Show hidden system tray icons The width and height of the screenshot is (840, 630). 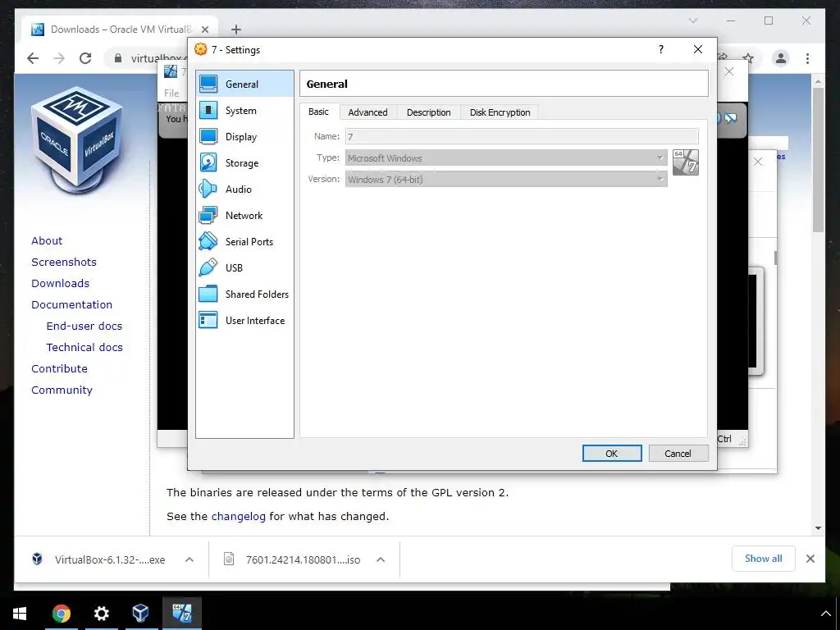(x=825, y=614)
